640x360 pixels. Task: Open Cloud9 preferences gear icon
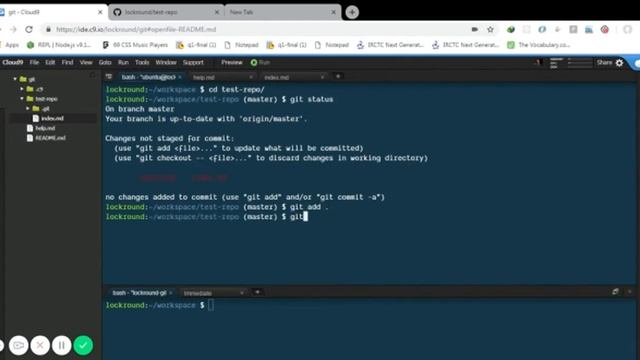(x=619, y=62)
